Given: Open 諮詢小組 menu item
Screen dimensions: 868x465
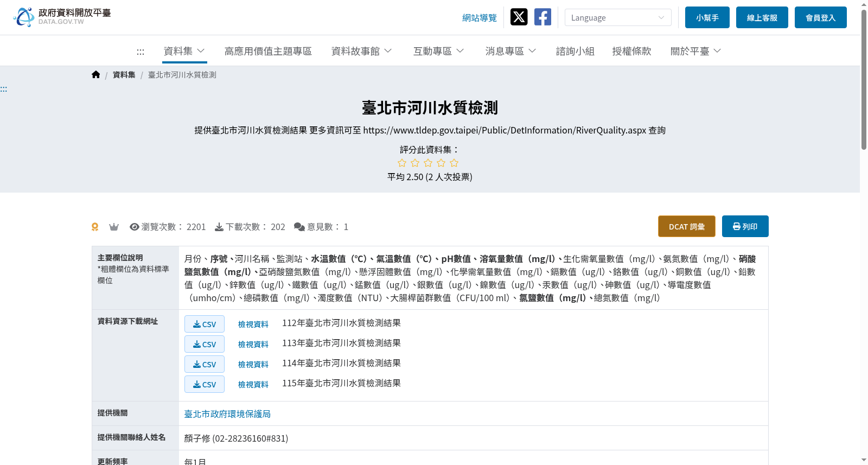Looking at the screenshot, I should click(x=575, y=51).
